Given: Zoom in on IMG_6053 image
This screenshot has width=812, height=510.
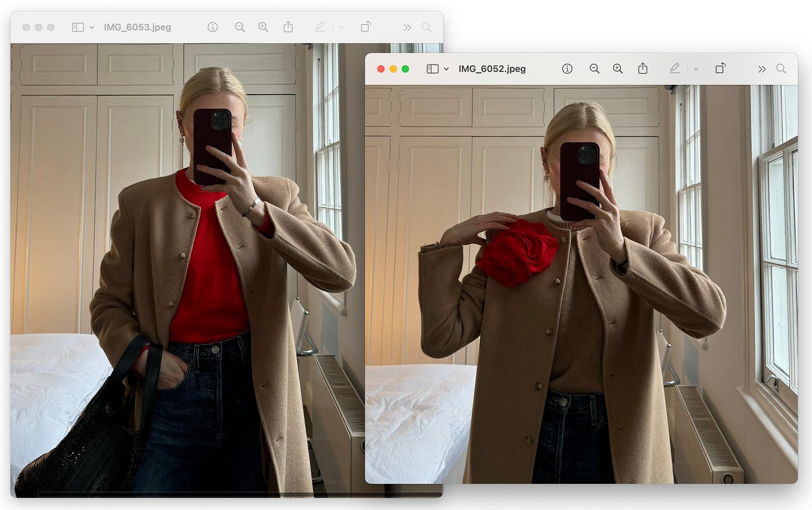Looking at the screenshot, I should (263, 27).
